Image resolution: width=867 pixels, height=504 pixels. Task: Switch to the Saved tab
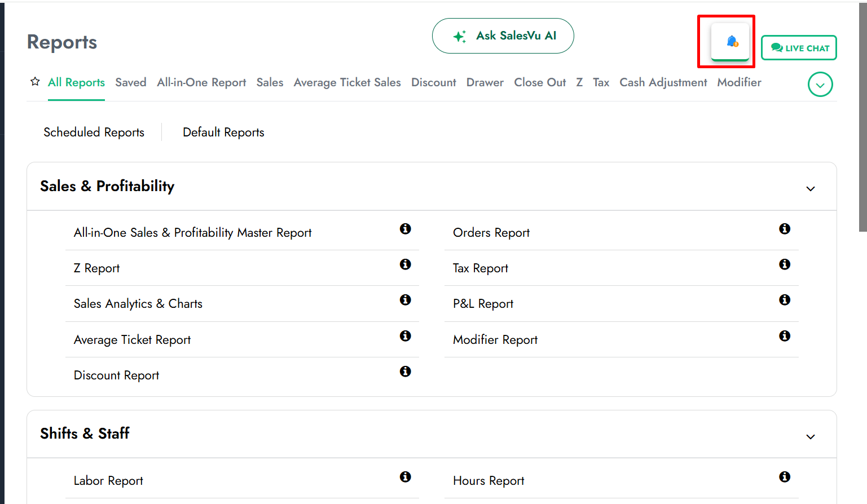(131, 82)
